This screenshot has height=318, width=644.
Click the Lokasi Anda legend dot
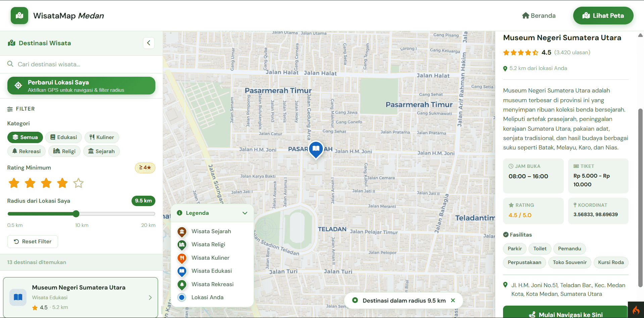pyautogui.click(x=182, y=297)
